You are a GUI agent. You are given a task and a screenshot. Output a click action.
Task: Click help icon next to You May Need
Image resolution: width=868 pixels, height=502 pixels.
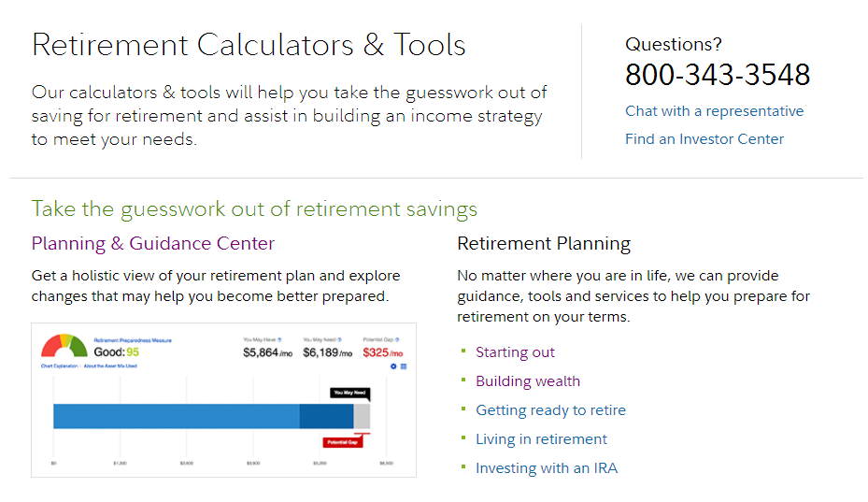(339, 339)
